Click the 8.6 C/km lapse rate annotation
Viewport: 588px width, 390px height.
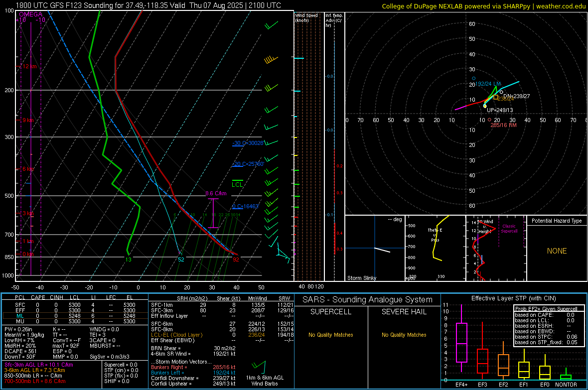point(216,193)
